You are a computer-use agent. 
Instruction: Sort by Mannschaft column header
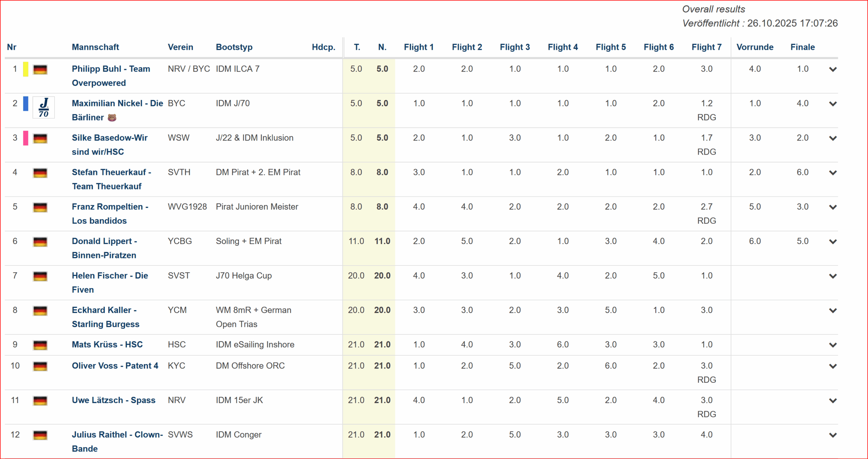pyautogui.click(x=95, y=47)
